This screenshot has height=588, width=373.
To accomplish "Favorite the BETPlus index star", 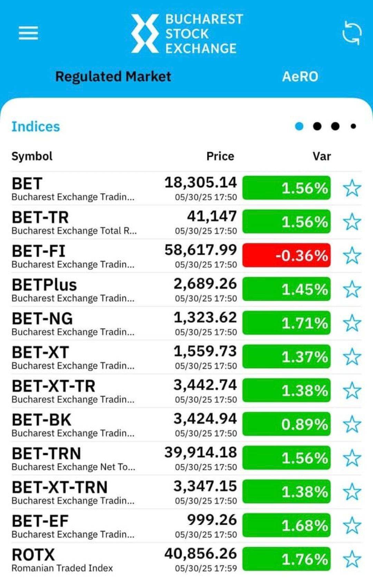I will [352, 289].
